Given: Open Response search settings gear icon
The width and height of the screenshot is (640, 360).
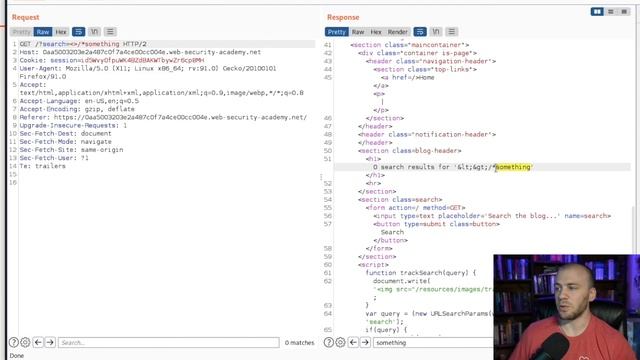Looking at the screenshot, I should coord(340,342).
